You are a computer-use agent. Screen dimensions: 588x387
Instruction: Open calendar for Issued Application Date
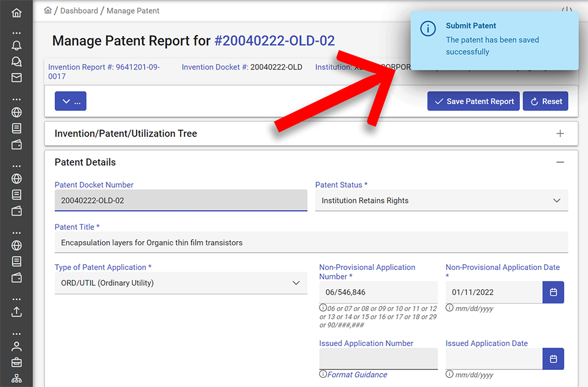coord(553,359)
